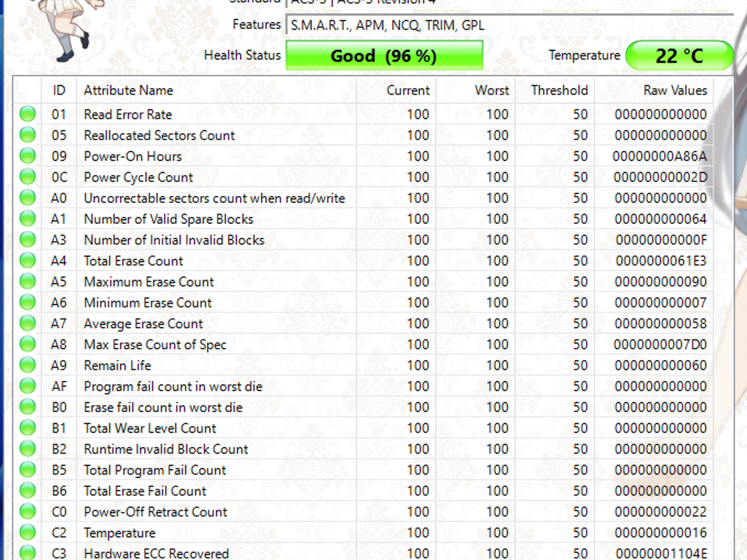Click the Features text field

click(510, 25)
